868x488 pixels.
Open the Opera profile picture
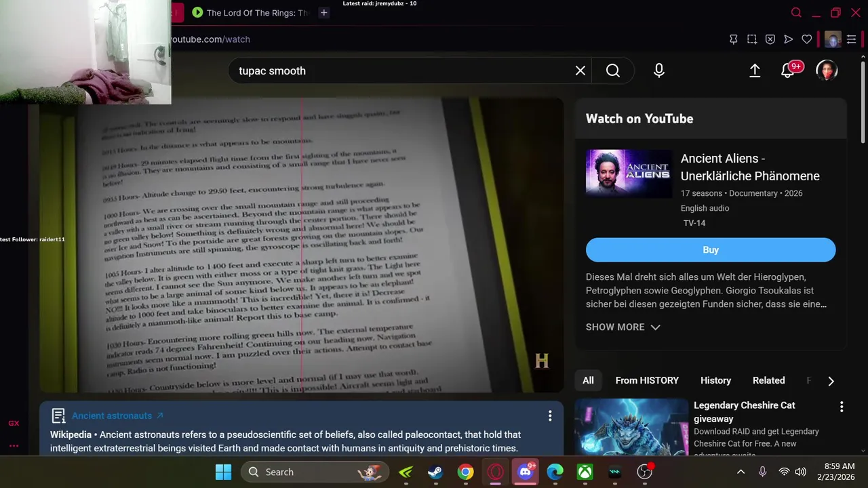[x=833, y=39]
